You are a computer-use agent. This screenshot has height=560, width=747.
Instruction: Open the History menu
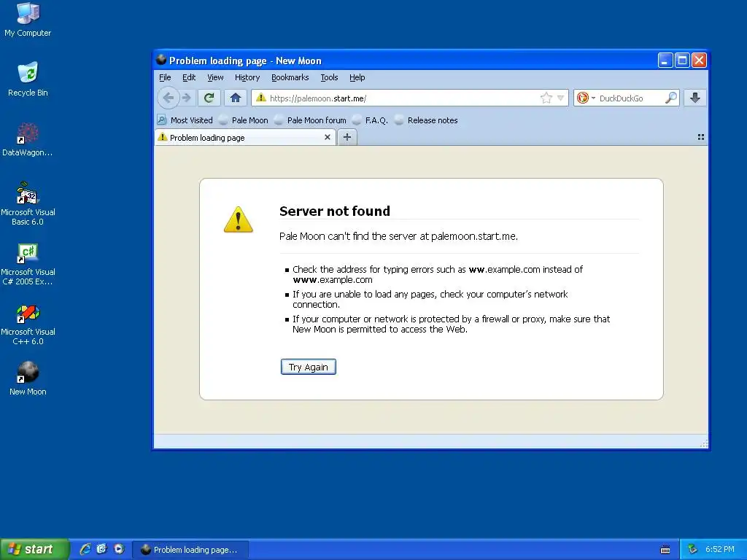click(247, 77)
